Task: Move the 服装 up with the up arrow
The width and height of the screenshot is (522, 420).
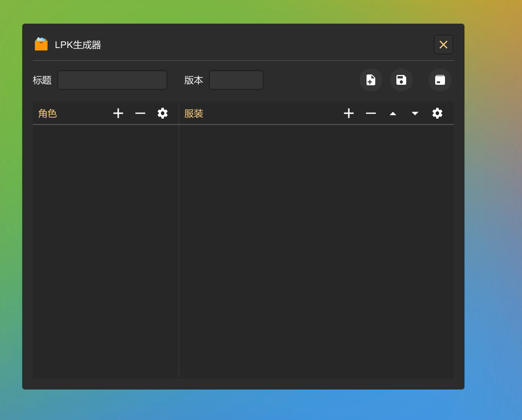Action: (x=393, y=113)
